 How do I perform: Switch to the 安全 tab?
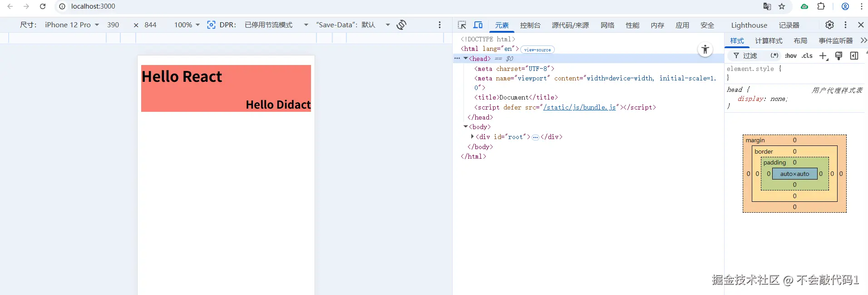707,25
